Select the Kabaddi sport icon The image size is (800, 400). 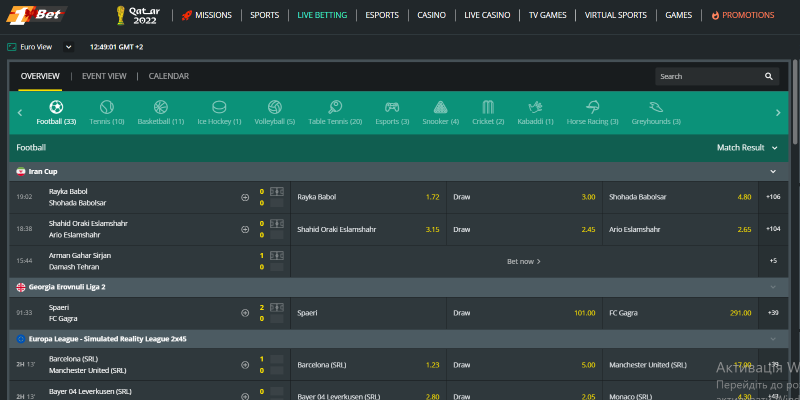click(535, 107)
